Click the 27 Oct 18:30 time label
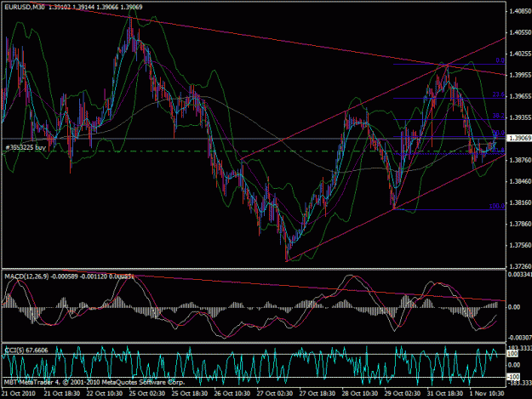 (x=317, y=394)
